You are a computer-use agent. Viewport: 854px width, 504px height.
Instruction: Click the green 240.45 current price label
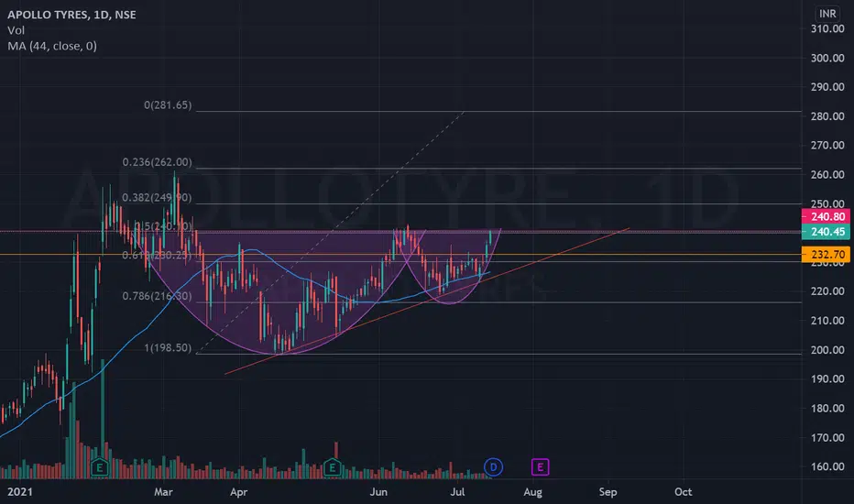pyautogui.click(x=826, y=232)
